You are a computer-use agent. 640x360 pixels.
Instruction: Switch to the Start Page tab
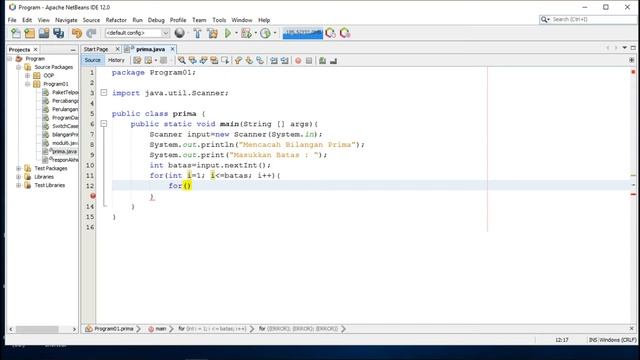pos(96,49)
